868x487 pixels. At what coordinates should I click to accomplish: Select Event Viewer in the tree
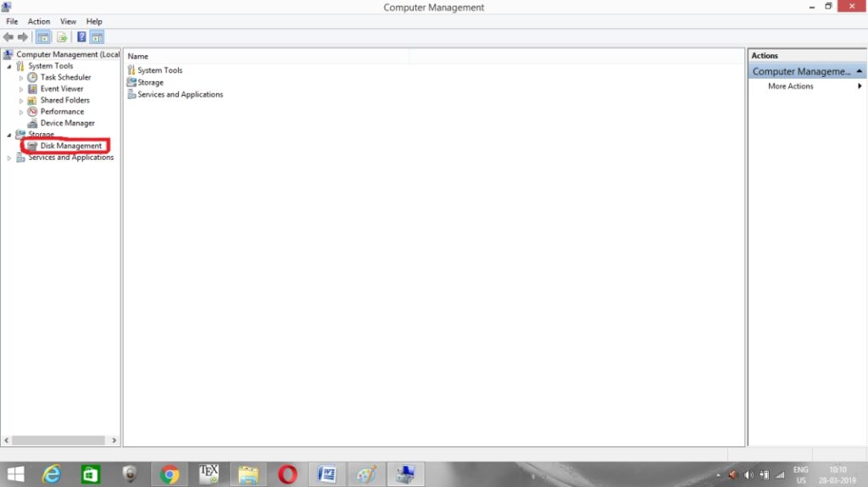coord(61,89)
